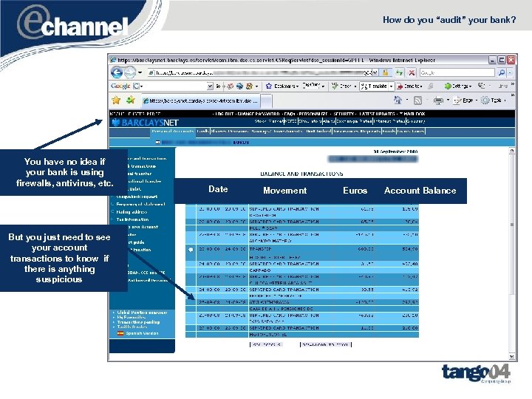Screen dimensions: 532x399
Task: Click the LATEST UPDATES link
Action: (x=377, y=114)
